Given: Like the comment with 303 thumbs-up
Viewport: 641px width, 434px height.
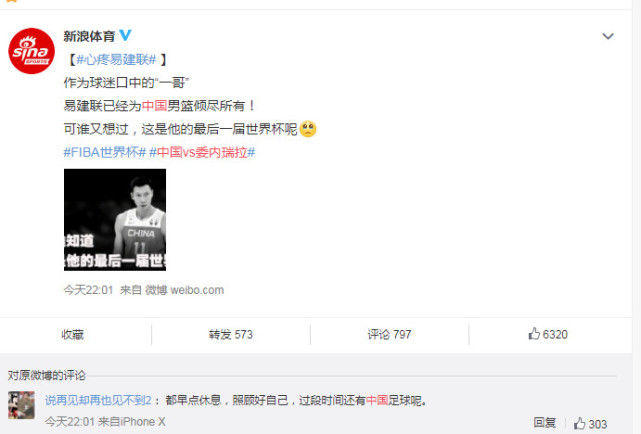Looking at the screenshot, I should [x=590, y=424].
